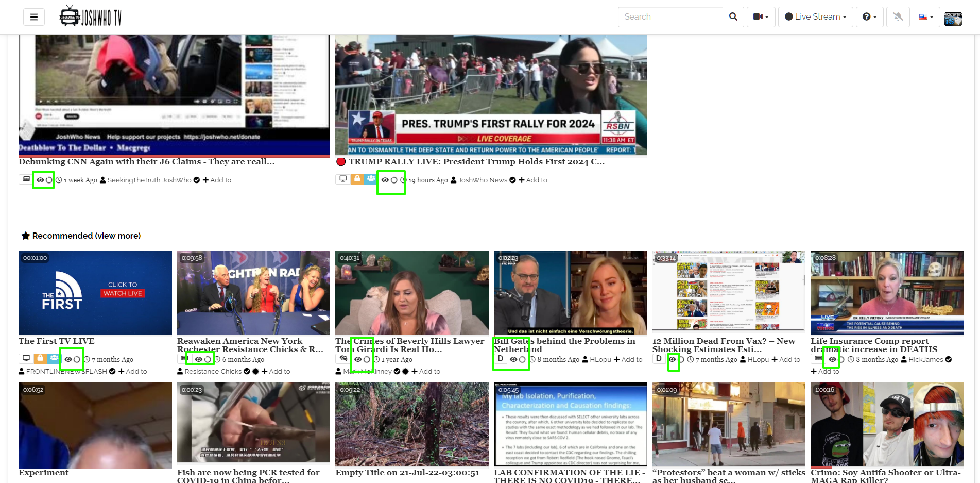The width and height of the screenshot is (980, 483).
Task: Click the search magnifier icon
Action: [733, 16]
